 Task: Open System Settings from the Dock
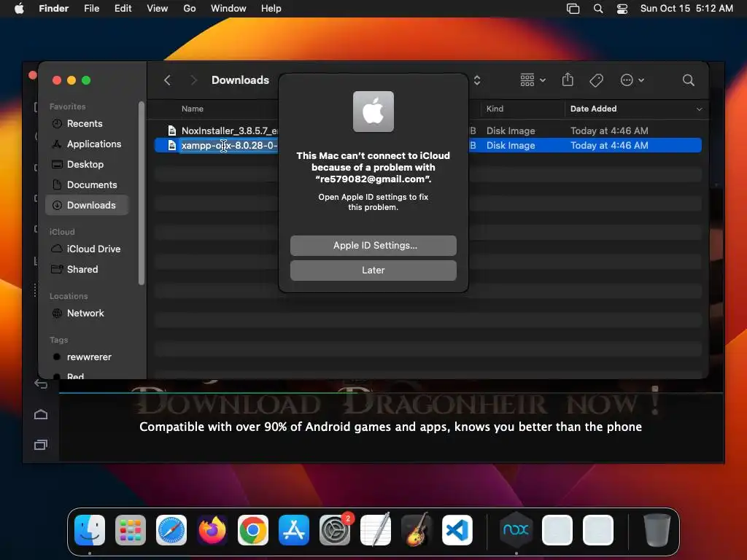pyautogui.click(x=334, y=530)
